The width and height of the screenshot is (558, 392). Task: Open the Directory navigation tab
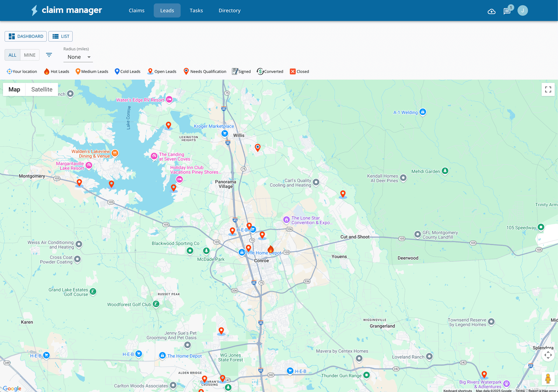click(x=229, y=10)
